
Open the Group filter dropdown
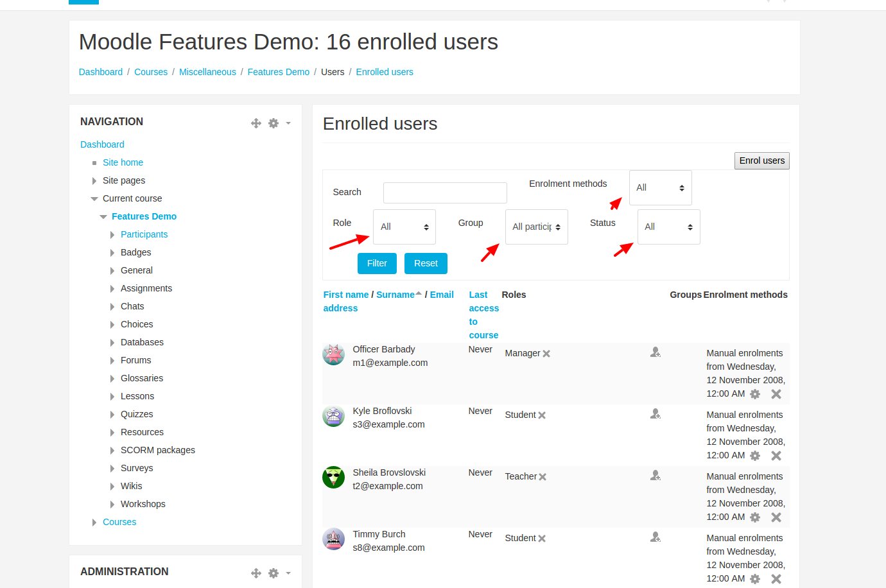[x=537, y=227]
